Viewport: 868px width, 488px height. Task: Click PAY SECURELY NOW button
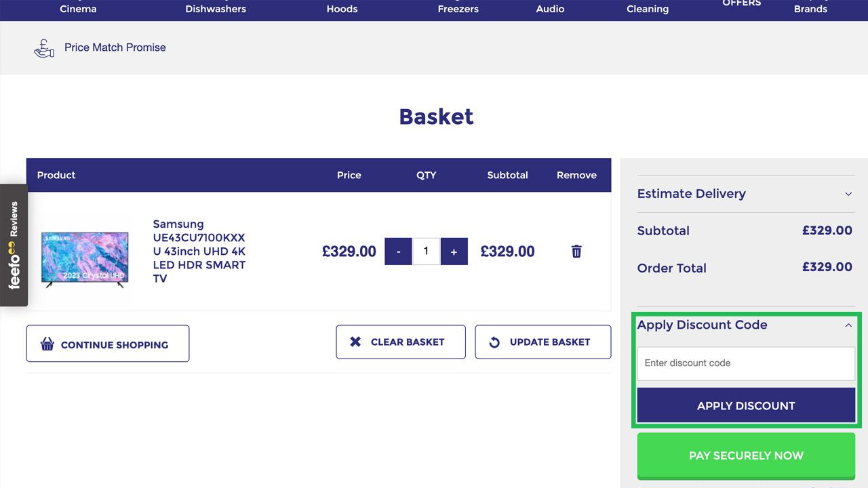[746, 455]
